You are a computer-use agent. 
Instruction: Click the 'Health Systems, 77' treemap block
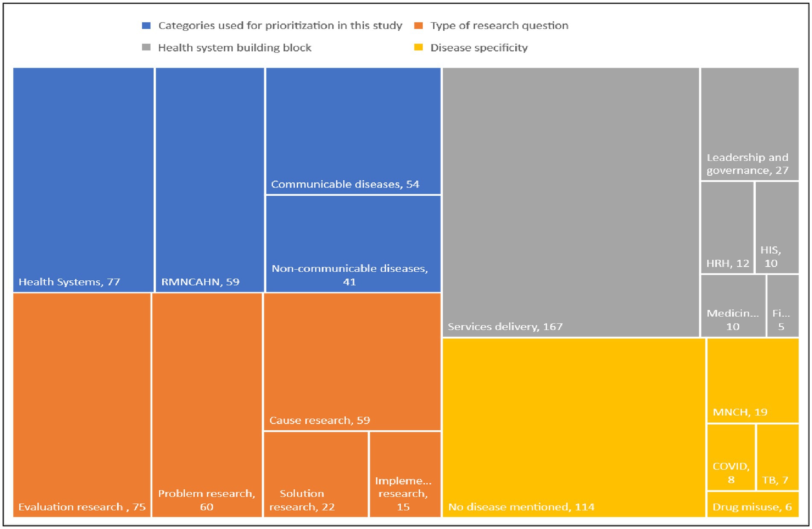[x=83, y=180]
